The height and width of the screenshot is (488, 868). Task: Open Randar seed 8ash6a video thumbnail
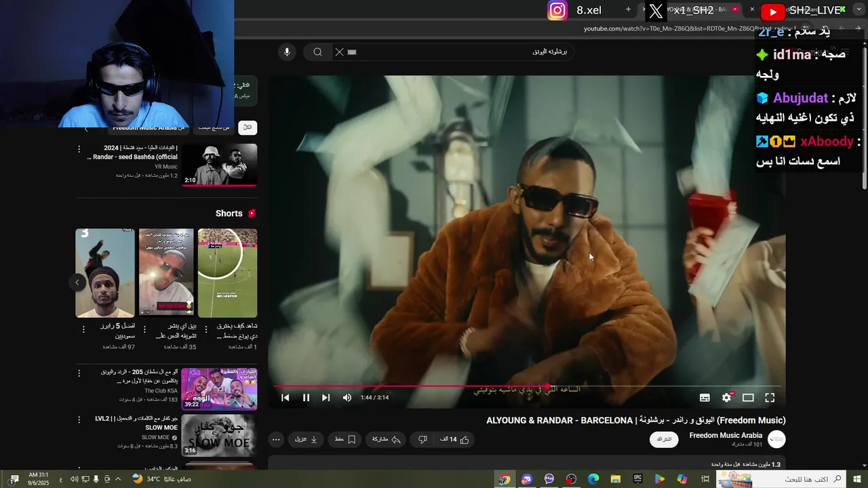219,165
